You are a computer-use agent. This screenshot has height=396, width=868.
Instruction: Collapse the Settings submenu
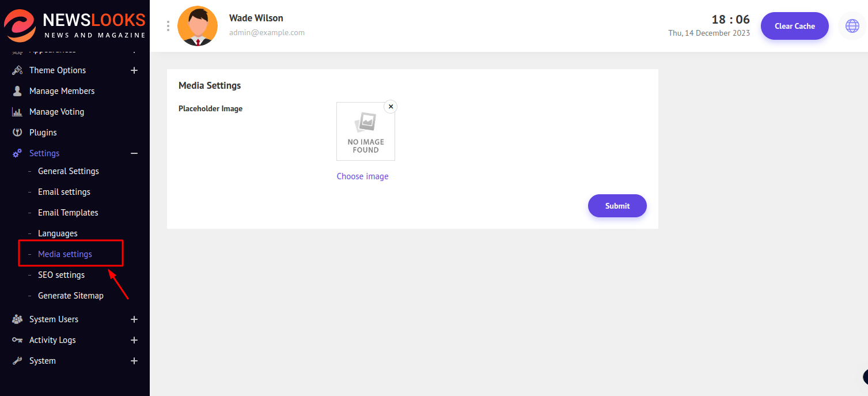point(134,153)
